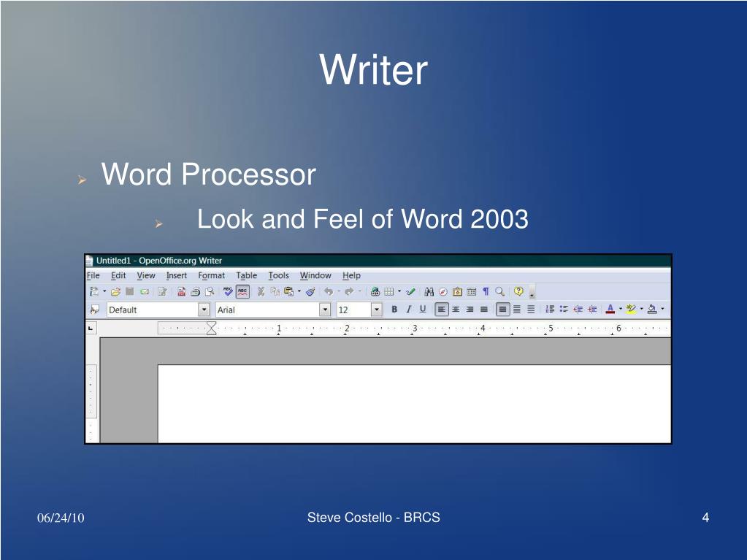Open the Tools menu
This screenshot has height=560, width=747.
(279, 275)
